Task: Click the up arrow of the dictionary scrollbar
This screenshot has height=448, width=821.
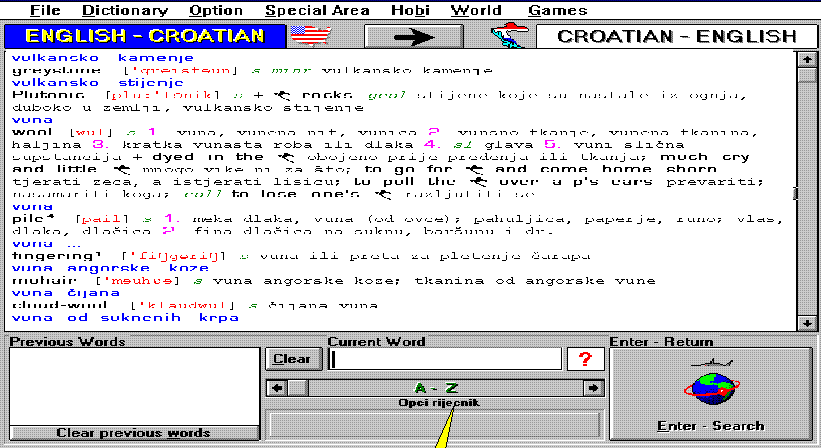Action: 806,59
